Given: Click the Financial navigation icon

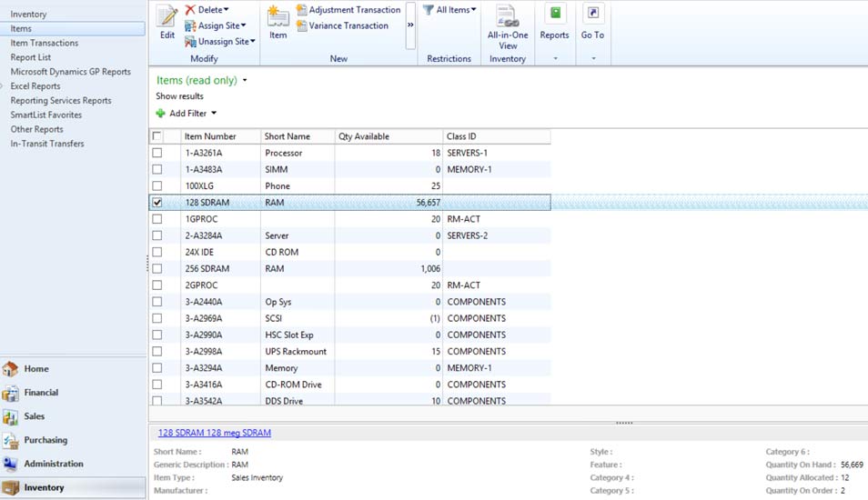Looking at the screenshot, I should (11, 393).
